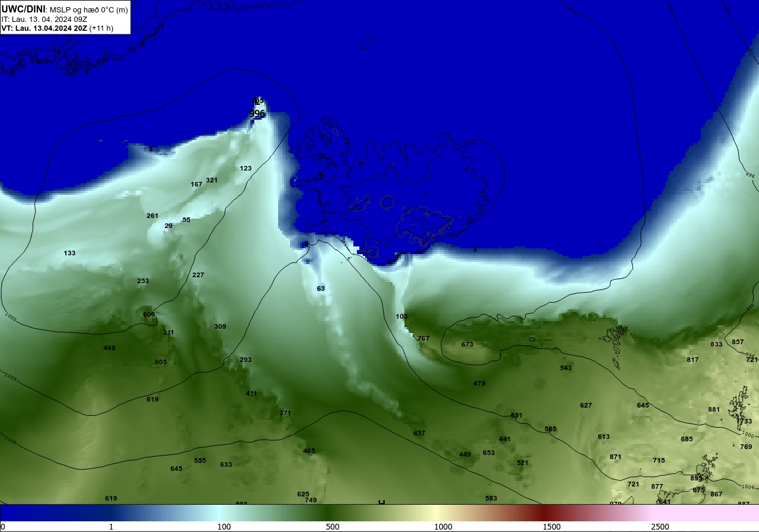Click the height value 465
Viewport: 759px width, 532px height.
coord(309,451)
